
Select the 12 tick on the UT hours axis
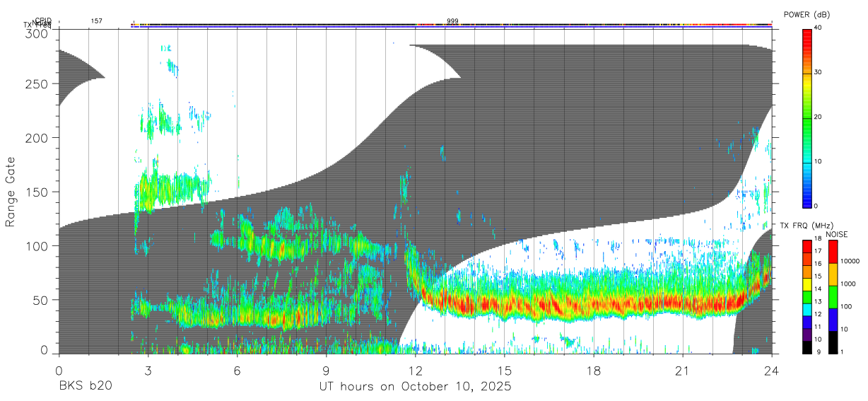point(415,371)
